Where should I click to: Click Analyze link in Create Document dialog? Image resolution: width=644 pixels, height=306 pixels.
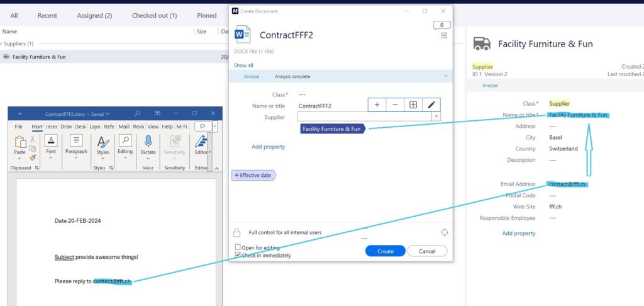252,77
